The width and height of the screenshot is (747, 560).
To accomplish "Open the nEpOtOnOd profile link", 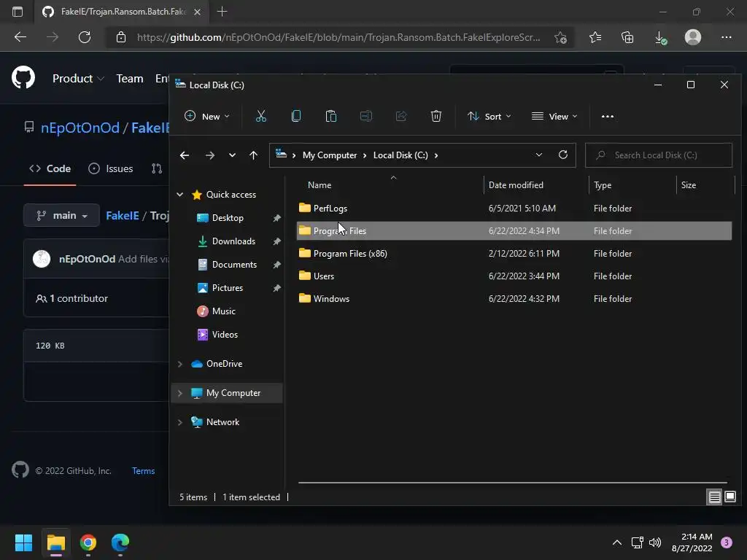I will click(x=80, y=128).
